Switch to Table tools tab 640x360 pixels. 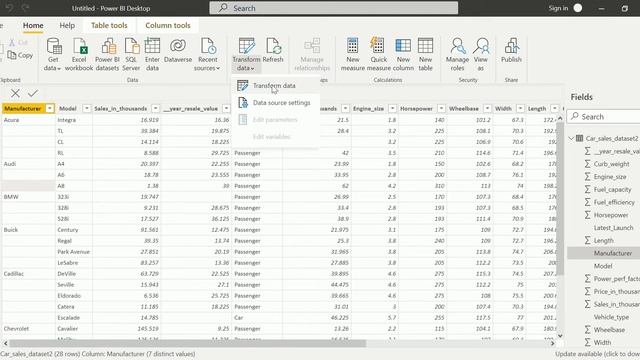click(x=109, y=25)
